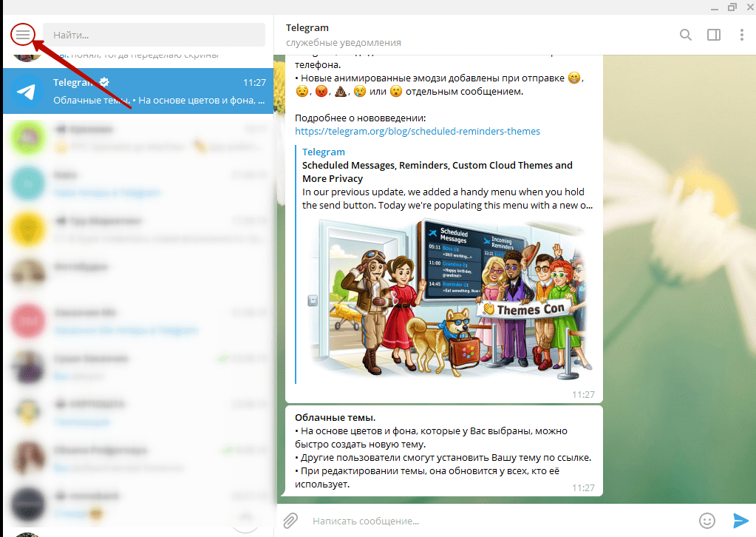
Task: Click the paperclip attach file icon
Action: pyautogui.click(x=290, y=521)
